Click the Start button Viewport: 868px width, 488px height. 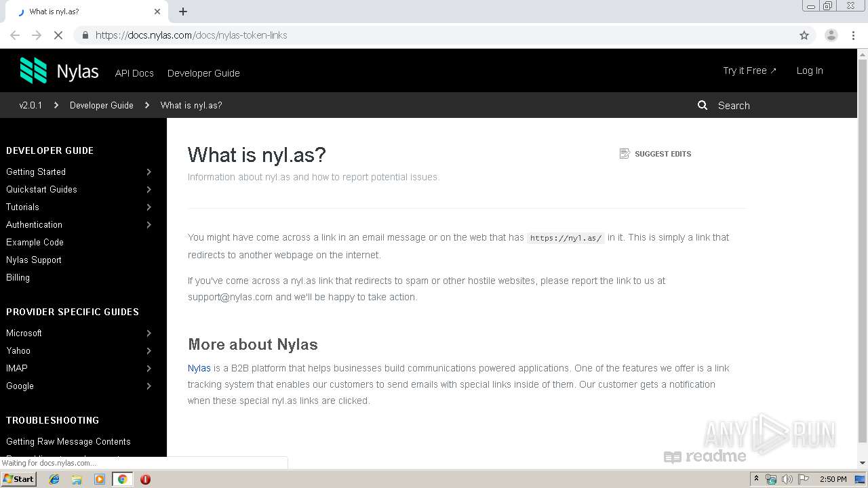tap(18, 479)
